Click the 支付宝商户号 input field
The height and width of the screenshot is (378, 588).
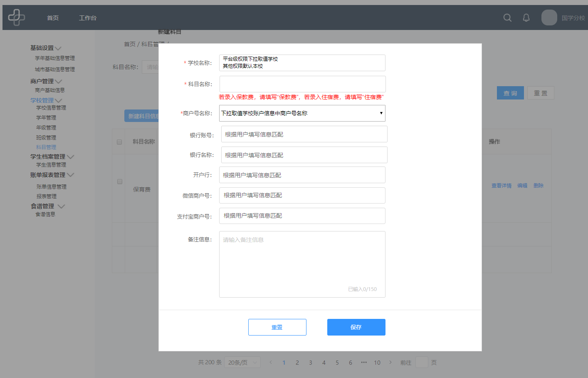click(302, 216)
